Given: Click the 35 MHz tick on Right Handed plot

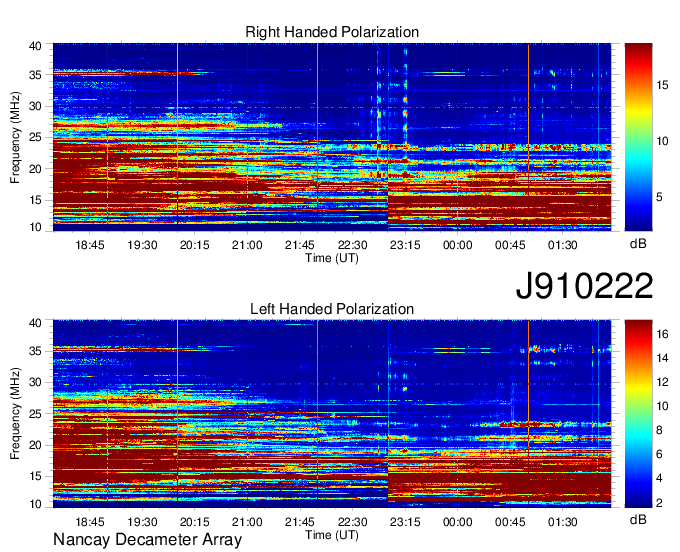Looking at the screenshot, I should tap(35, 75).
